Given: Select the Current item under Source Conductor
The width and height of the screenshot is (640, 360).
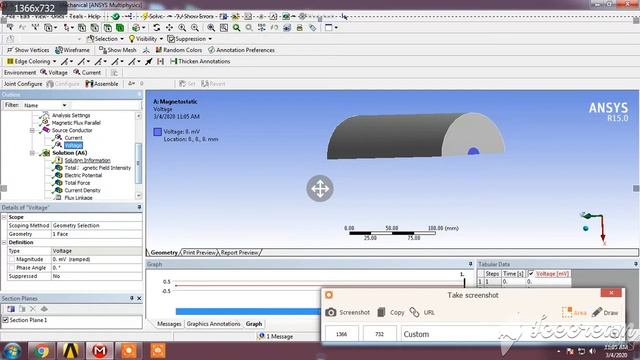Looking at the screenshot, I should pos(73,138).
